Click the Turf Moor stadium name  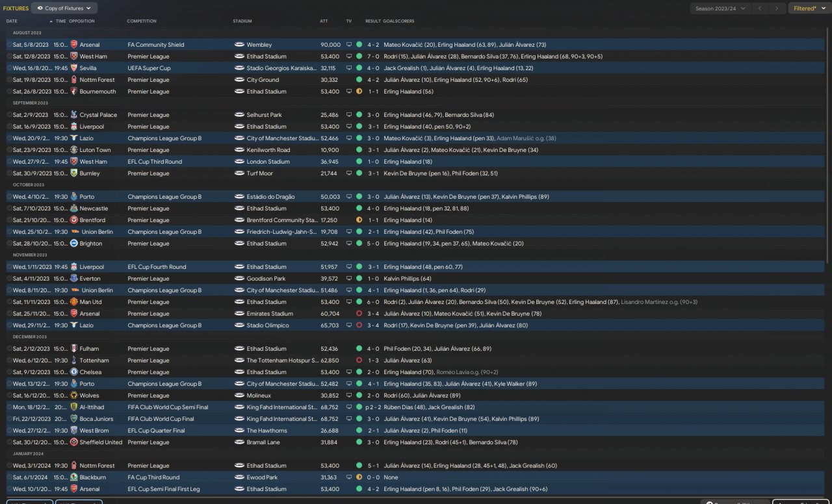pyautogui.click(x=259, y=173)
